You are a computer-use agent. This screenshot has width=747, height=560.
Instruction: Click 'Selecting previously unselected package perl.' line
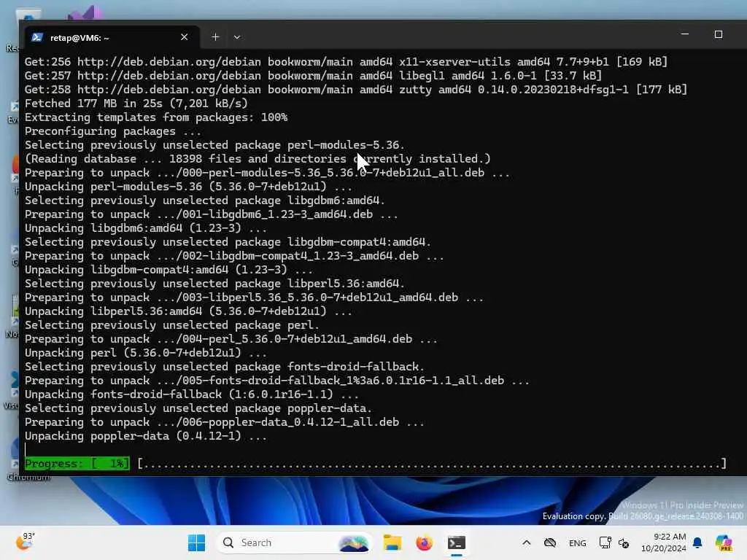click(x=172, y=325)
